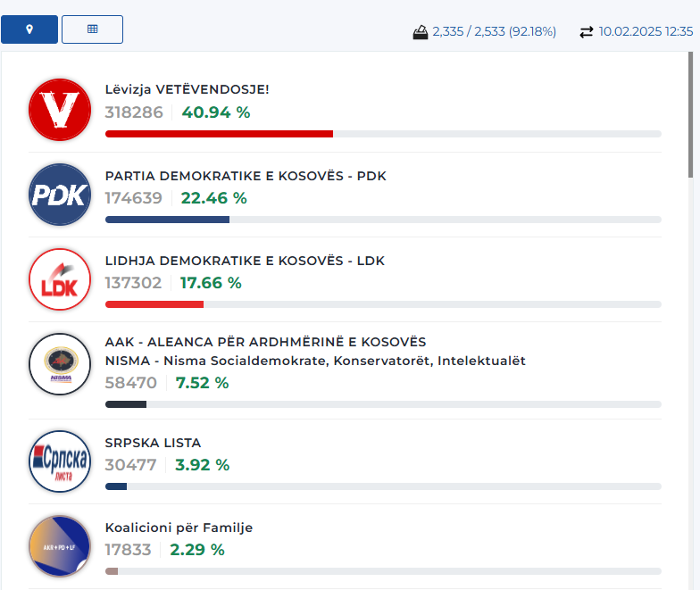Click the 10.02.2025 12:35 update timestamp
This screenshot has width=700, height=590.
(x=646, y=32)
